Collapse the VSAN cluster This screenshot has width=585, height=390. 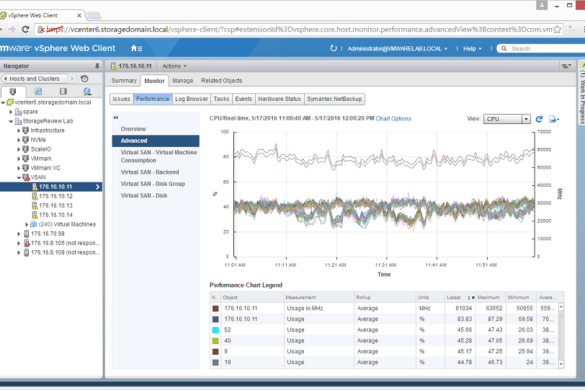(x=19, y=177)
